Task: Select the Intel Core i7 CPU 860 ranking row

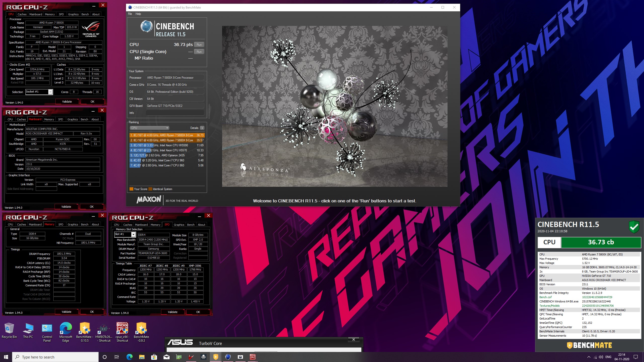Action: pos(167,165)
